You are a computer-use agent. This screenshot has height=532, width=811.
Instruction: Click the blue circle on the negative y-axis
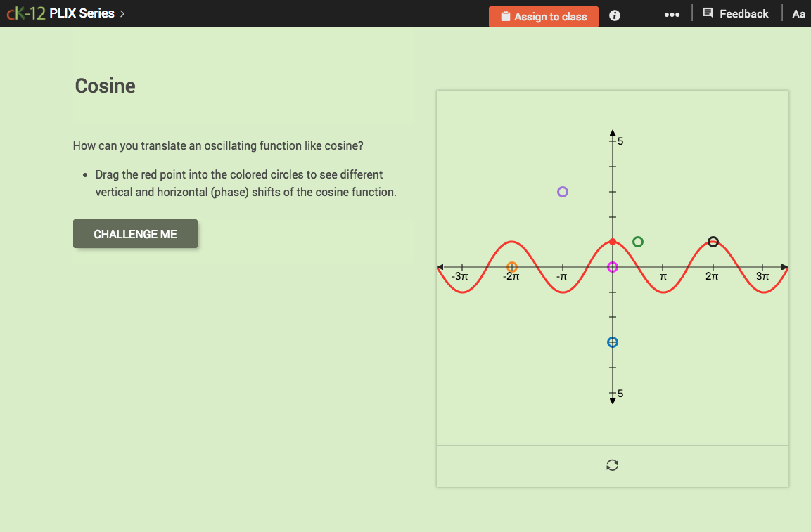(x=613, y=342)
